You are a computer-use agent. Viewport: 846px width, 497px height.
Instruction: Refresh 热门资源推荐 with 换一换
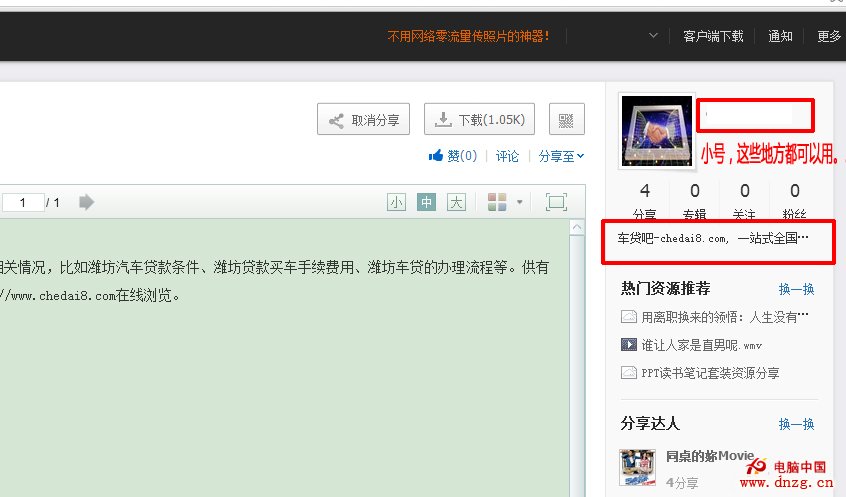796,289
